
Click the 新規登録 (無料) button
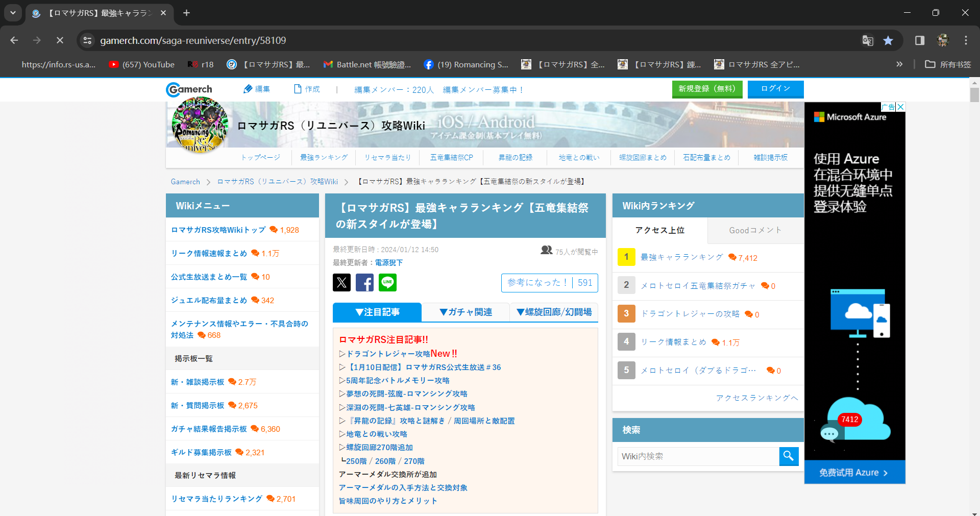[707, 89]
